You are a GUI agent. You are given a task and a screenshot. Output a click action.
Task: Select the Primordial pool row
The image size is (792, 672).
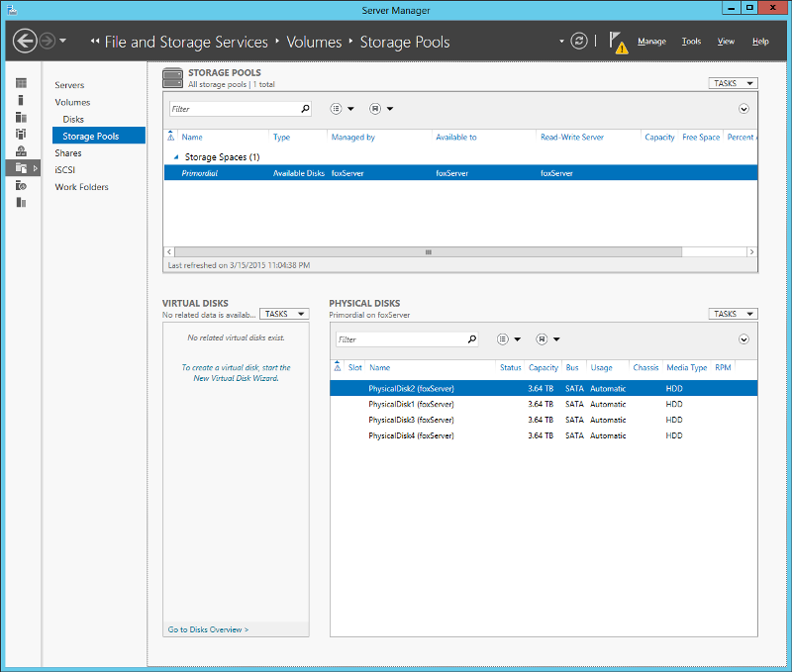coord(460,173)
